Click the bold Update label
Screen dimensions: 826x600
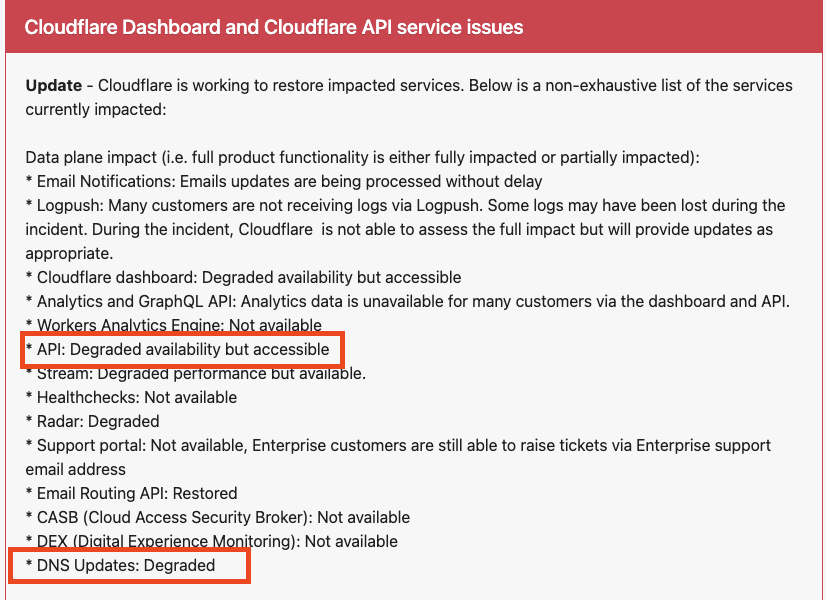click(x=54, y=85)
